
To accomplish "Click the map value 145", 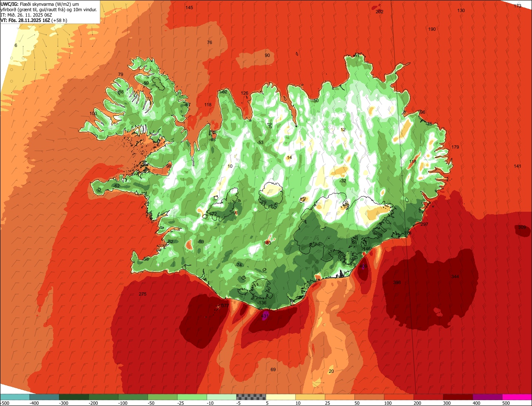I will pyautogui.click(x=189, y=8).
